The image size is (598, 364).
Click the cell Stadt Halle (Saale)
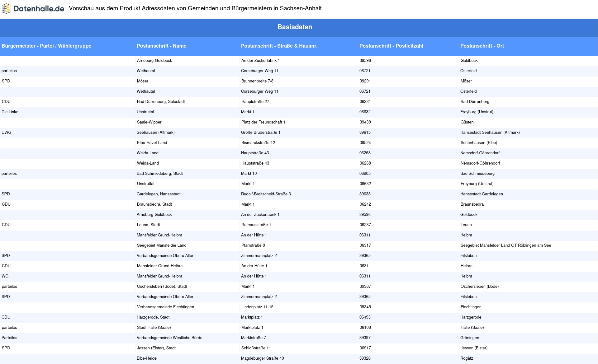[154, 328]
